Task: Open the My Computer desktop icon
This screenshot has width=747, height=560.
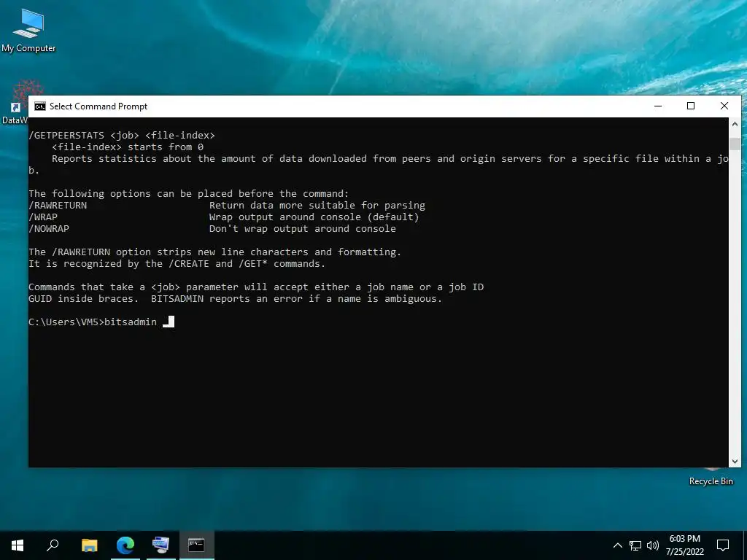Action: point(28,31)
